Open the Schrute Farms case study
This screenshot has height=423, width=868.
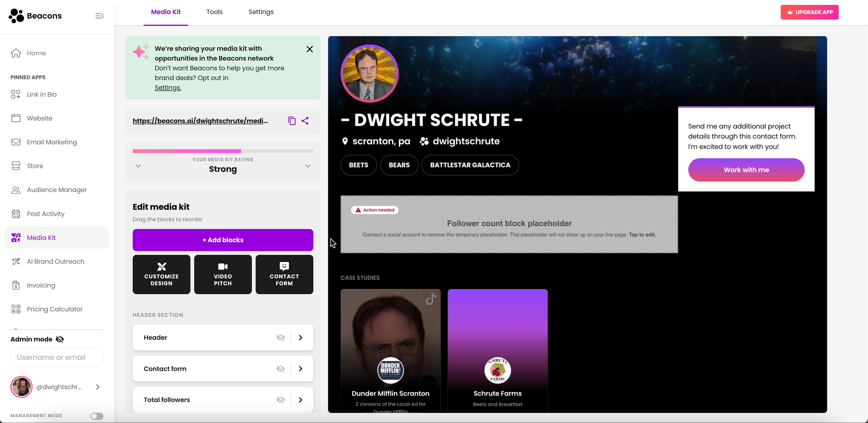coord(497,351)
